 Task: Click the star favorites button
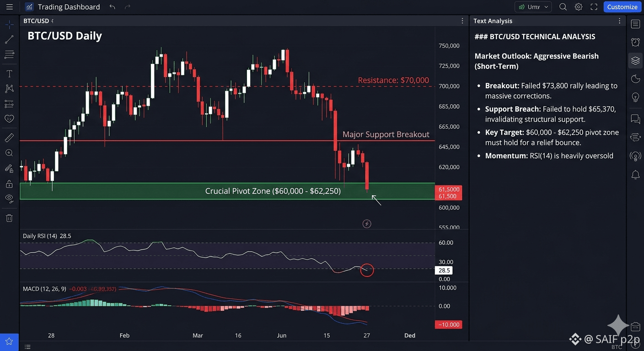[x=9, y=341]
